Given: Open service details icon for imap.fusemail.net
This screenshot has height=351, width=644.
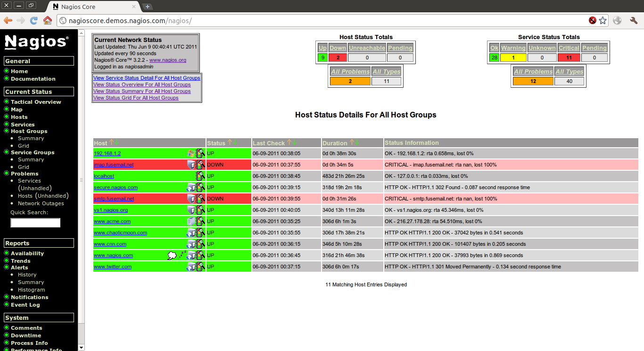Looking at the screenshot, I should coord(200,164).
